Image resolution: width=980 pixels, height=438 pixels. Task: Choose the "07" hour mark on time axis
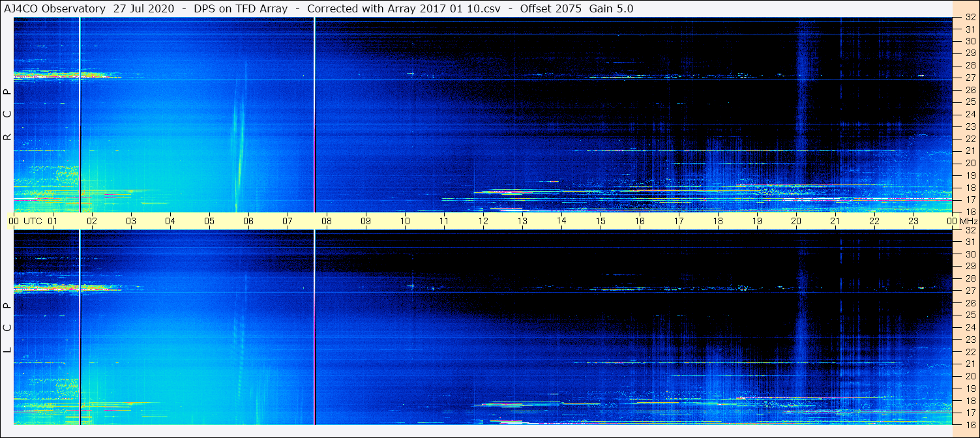pos(288,221)
